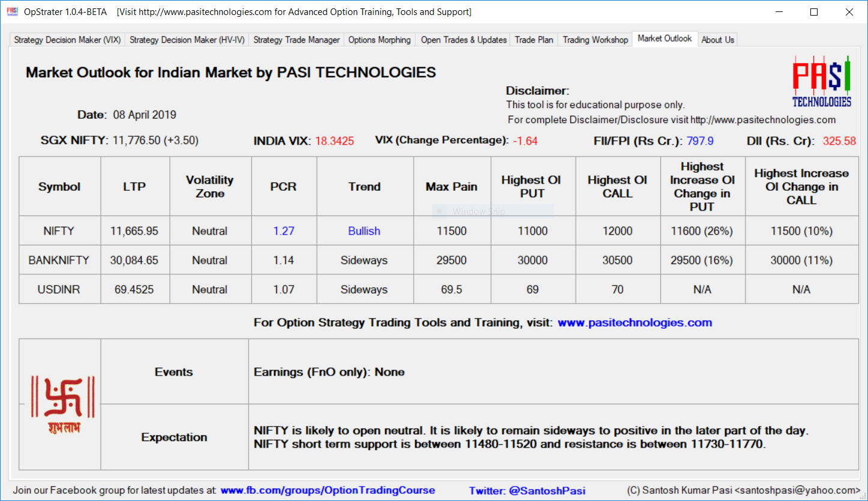The image size is (868, 501).
Task: Click the Trend column header
Action: [x=364, y=187]
